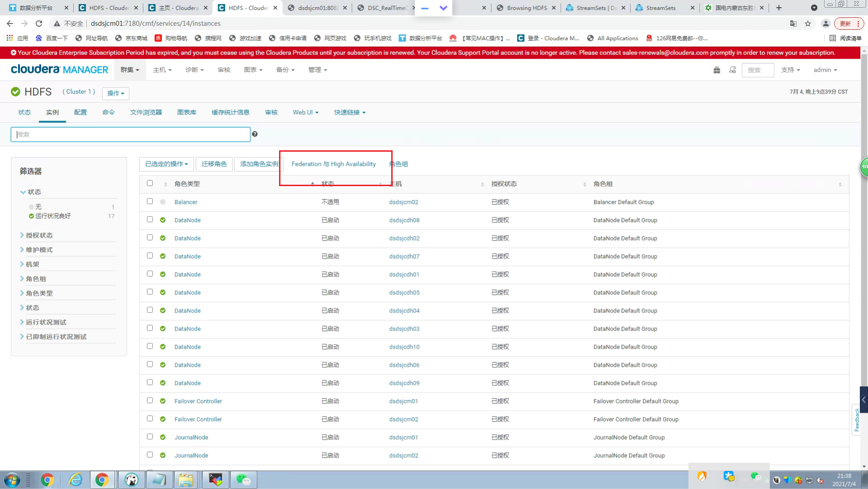868x489 pixels.
Task: Open the Chrome profile avatar icon
Action: coord(825,24)
